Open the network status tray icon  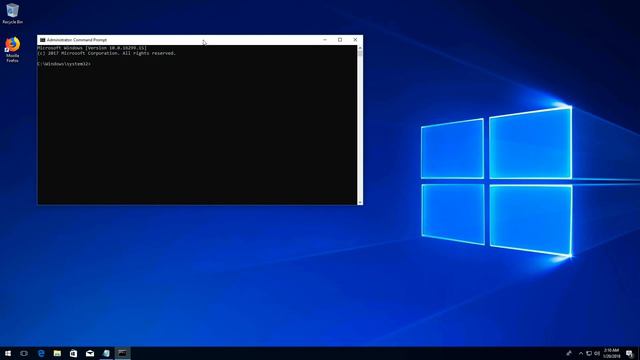(589, 353)
